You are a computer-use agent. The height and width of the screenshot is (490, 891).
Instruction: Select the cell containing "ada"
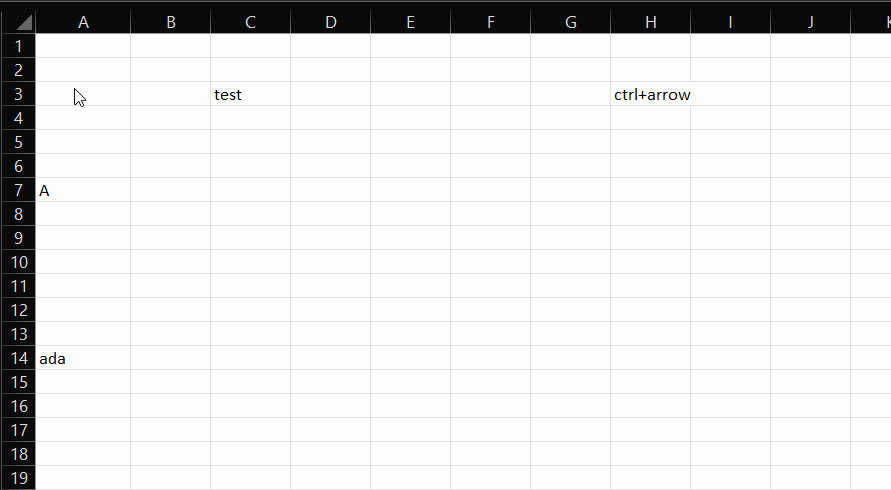(x=83, y=358)
